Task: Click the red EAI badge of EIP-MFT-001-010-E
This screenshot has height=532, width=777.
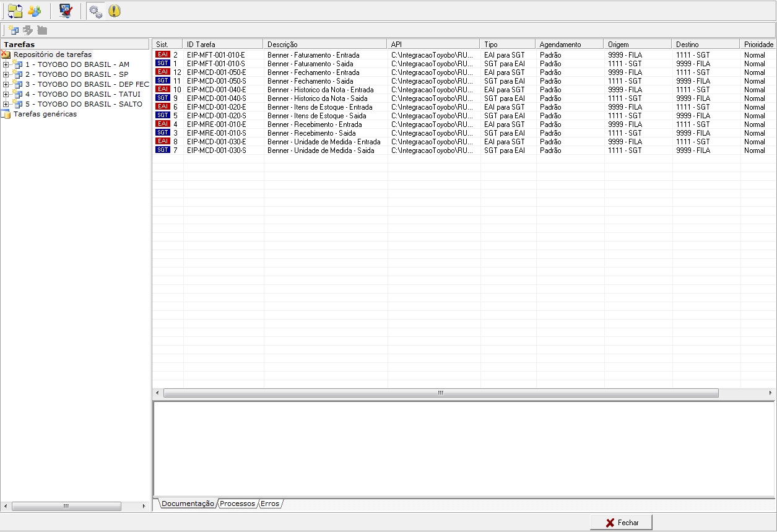Action: 162,55
